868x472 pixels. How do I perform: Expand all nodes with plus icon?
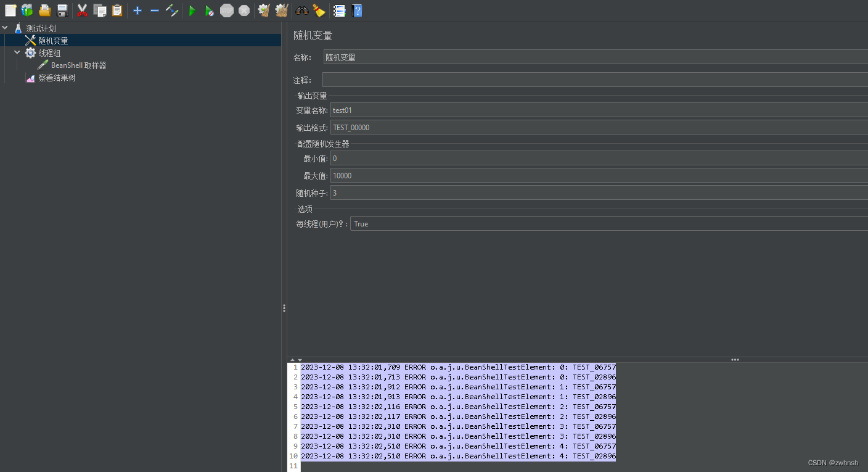pos(137,10)
